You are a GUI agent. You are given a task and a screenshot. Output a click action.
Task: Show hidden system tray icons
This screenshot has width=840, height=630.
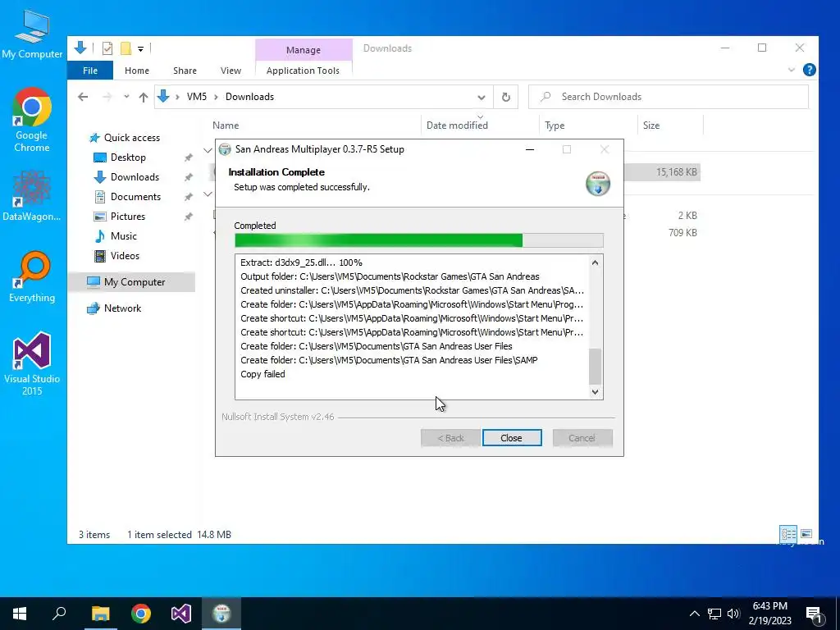click(694, 614)
